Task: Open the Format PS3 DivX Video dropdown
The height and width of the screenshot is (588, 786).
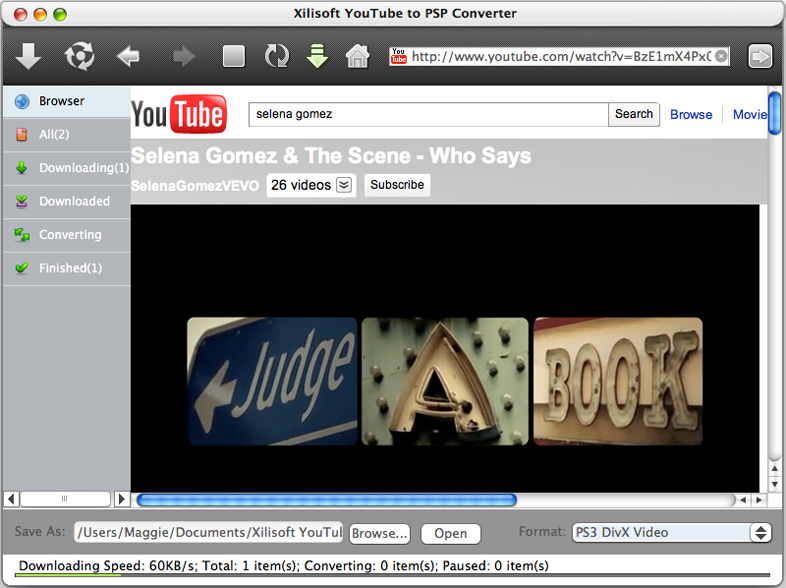Action: coord(670,533)
